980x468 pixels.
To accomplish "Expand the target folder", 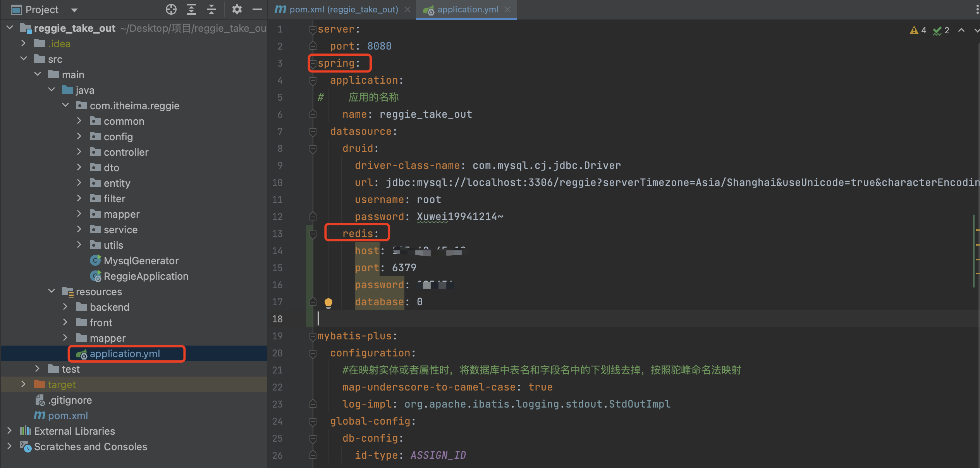I will tap(23, 384).
